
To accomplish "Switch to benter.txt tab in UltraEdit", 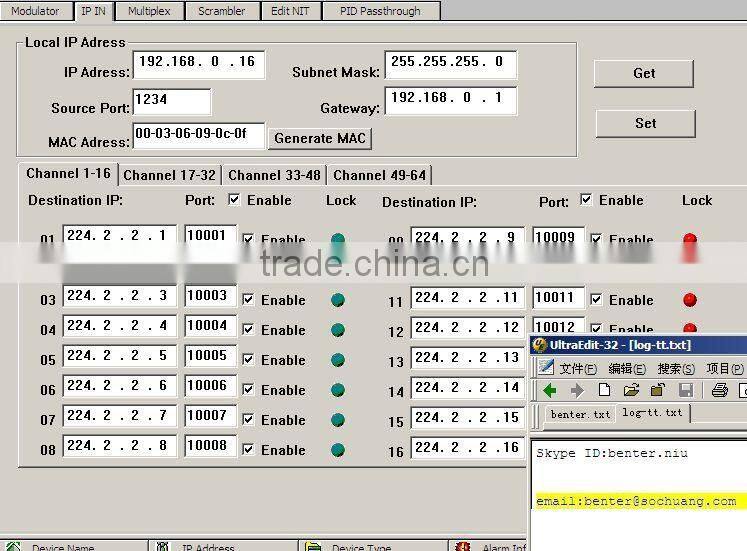I will [x=580, y=414].
